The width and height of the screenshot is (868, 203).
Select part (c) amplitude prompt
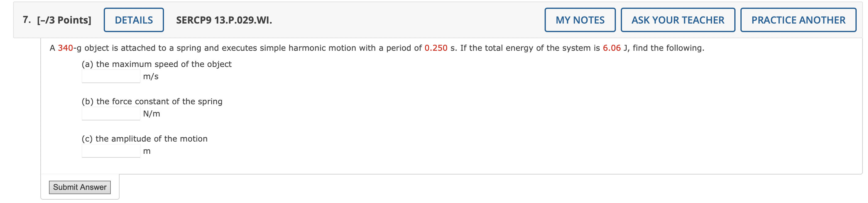click(x=144, y=138)
